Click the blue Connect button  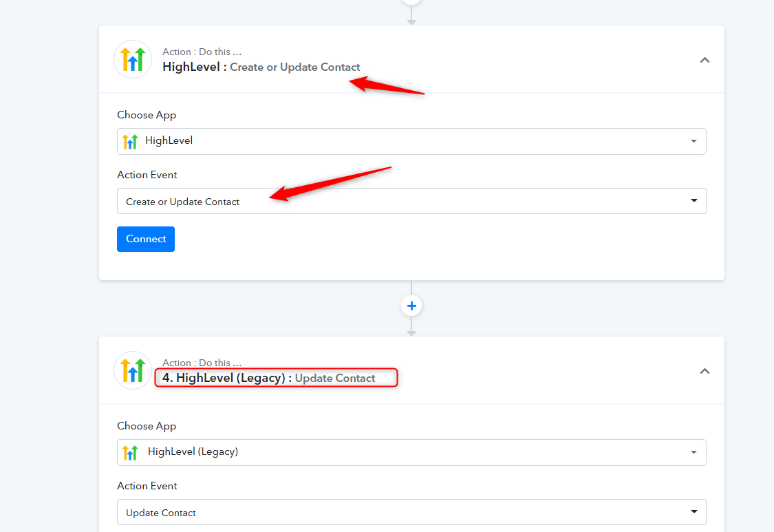(x=146, y=239)
